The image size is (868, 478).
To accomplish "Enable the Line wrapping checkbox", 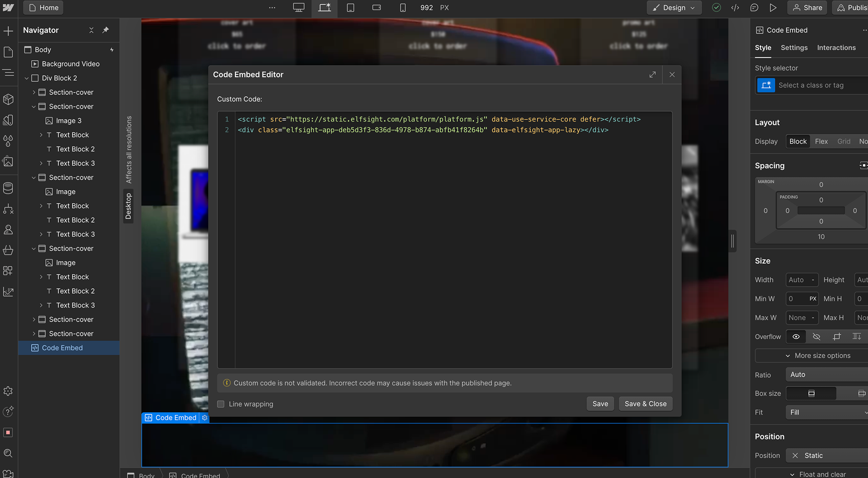I will pos(221,404).
